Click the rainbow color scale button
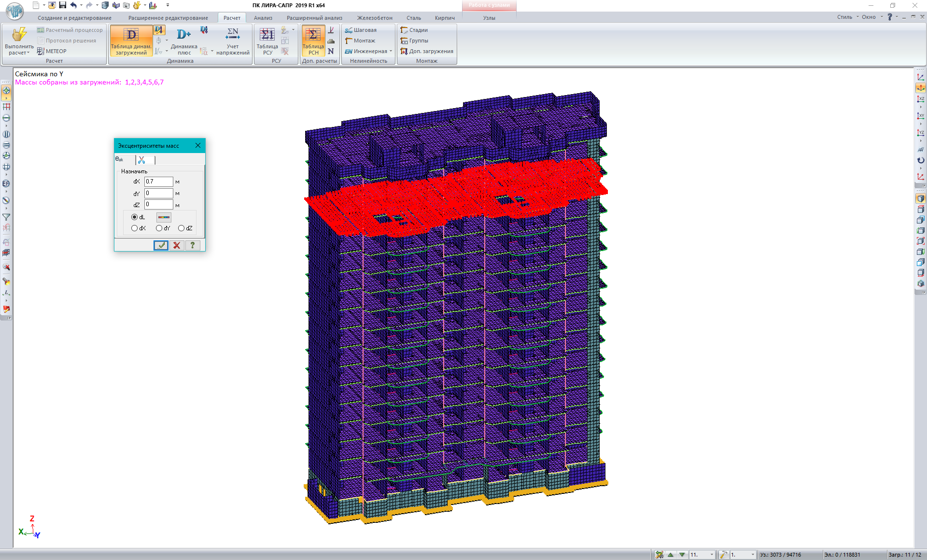Viewport: 927px width, 560px height. [164, 217]
